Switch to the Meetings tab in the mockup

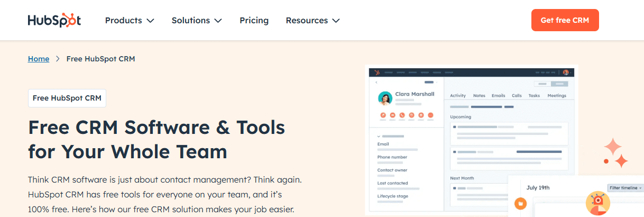tap(557, 96)
